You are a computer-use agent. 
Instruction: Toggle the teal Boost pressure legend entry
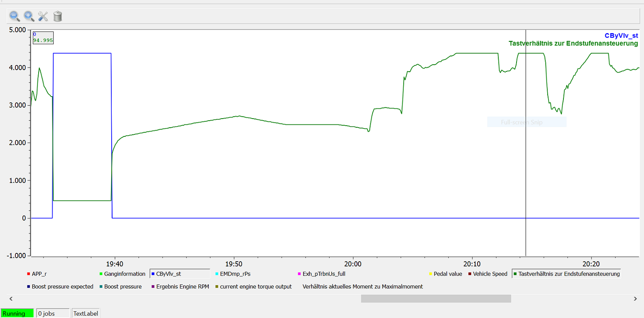pos(120,286)
